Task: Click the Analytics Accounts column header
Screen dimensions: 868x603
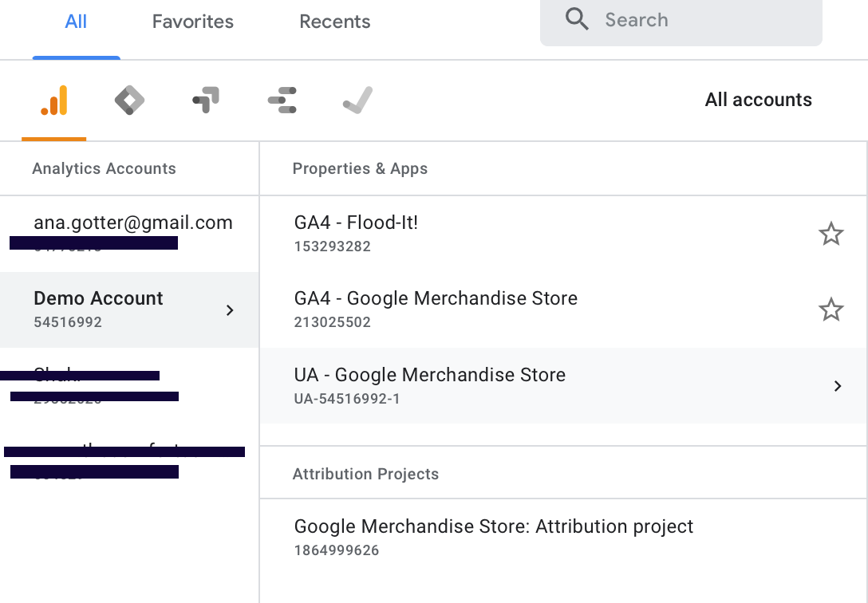Action: (x=104, y=169)
